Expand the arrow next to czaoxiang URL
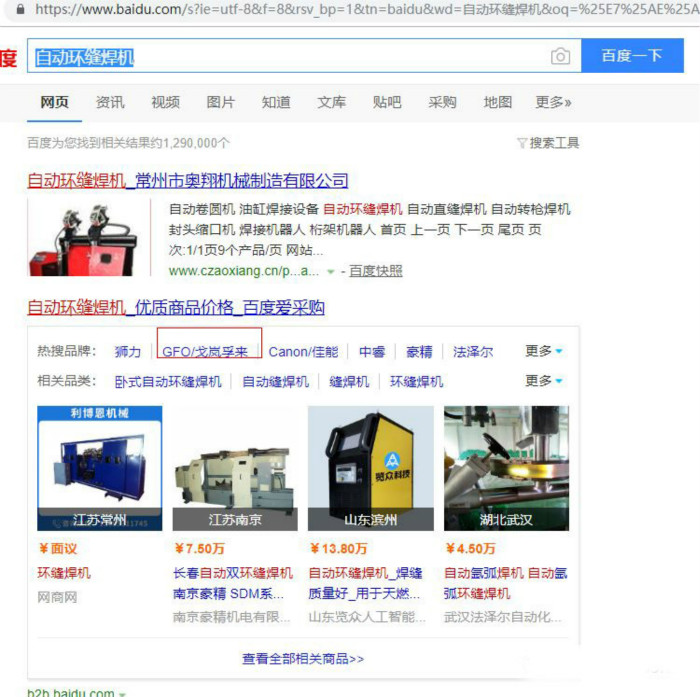The image size is (700, 697). (330, 271)
